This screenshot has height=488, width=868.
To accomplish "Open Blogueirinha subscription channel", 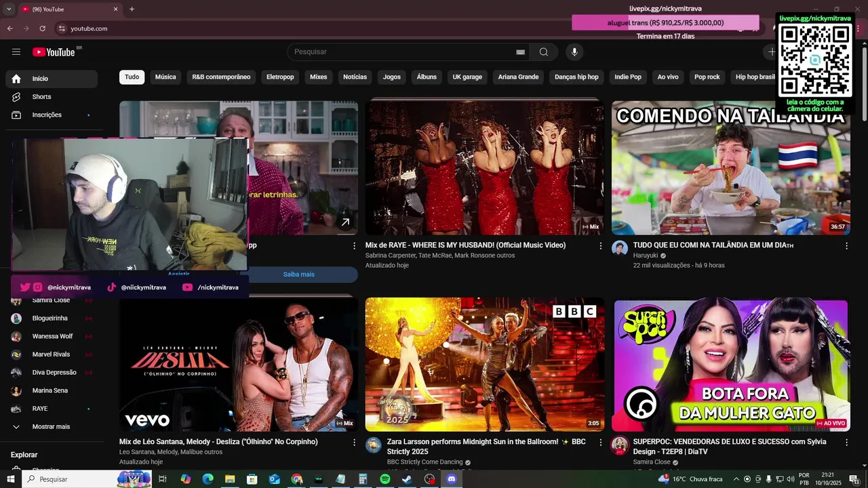I will pyautogui.click(x=52, y=319).
